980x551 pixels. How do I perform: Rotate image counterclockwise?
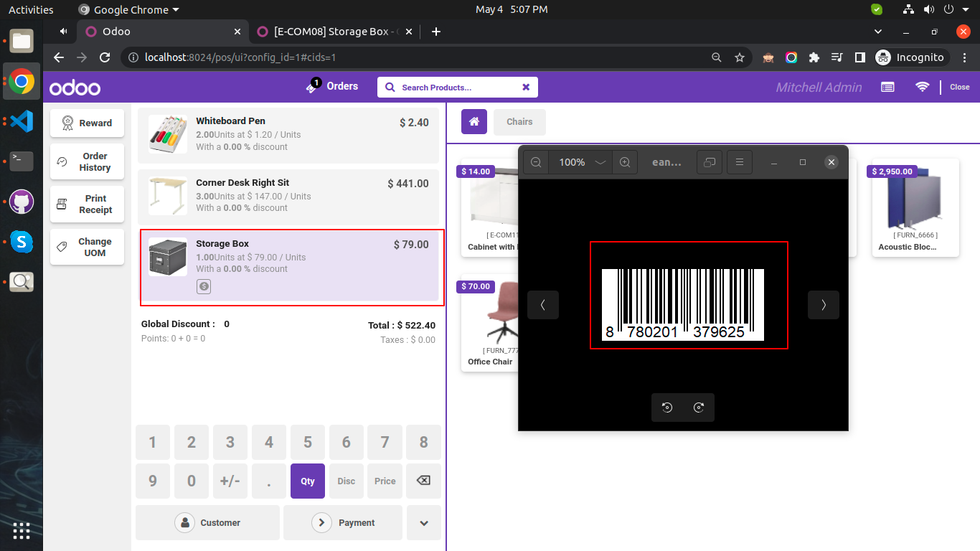tap(667, 408)
